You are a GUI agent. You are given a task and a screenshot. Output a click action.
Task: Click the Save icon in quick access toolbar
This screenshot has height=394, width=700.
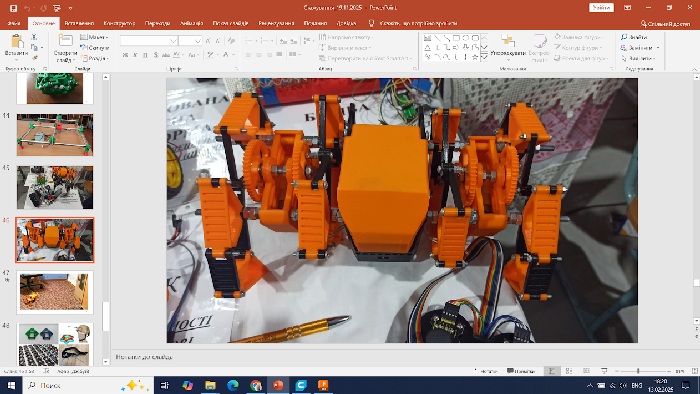click(13, 8)
